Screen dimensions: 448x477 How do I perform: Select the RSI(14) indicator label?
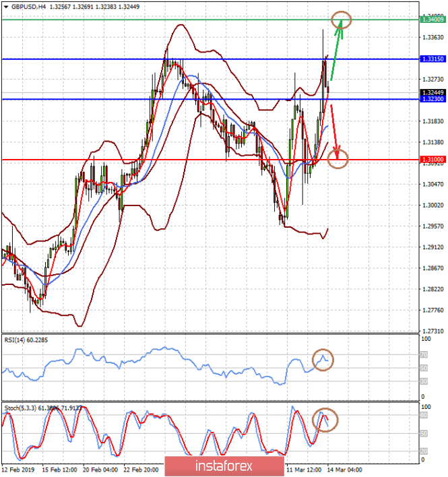tap(26, 340)
